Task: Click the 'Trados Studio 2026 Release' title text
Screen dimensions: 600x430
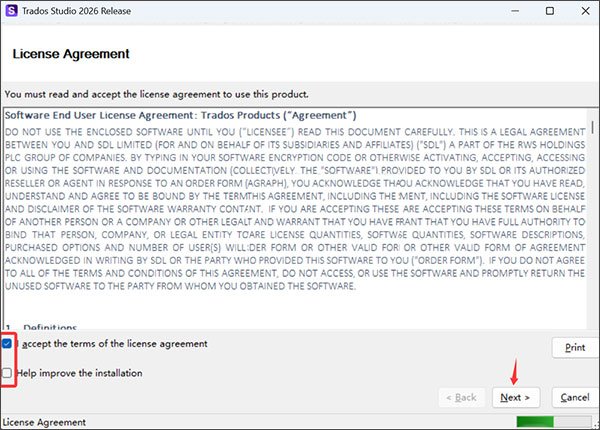Action: [77, 11]
